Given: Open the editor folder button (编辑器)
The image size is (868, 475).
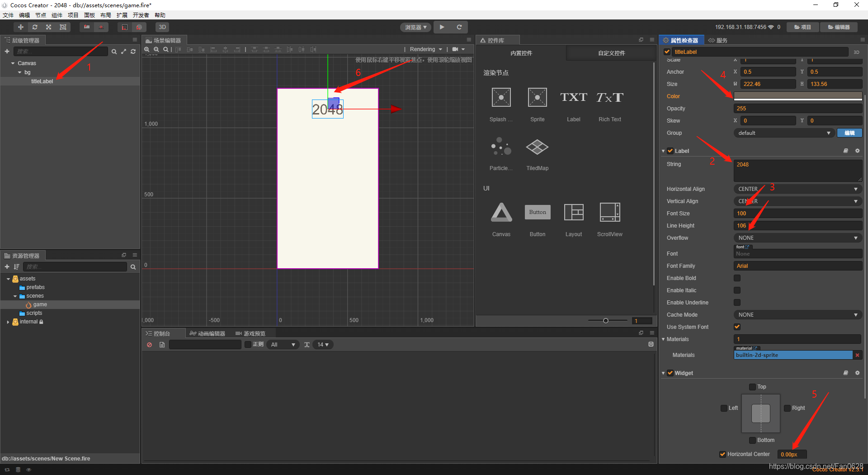Looking at the screenshot, I should 839,27.
